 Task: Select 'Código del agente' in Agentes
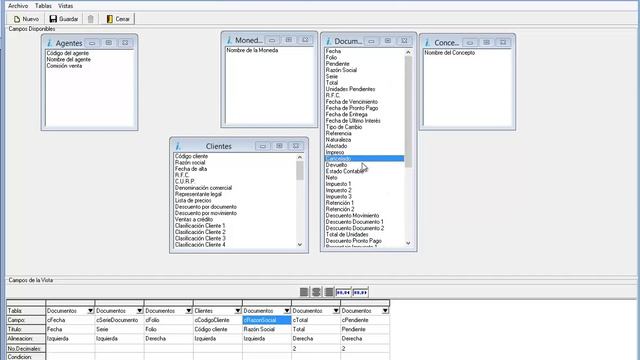point(67,53)
